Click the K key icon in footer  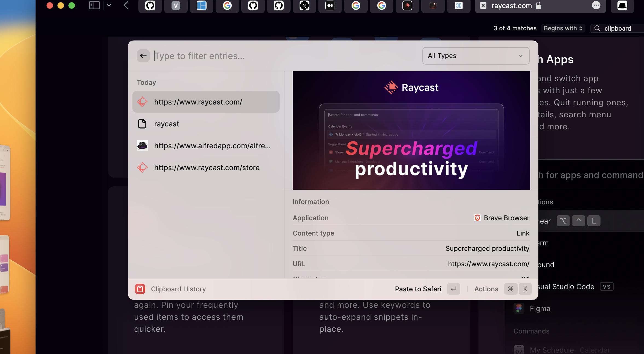525,289
